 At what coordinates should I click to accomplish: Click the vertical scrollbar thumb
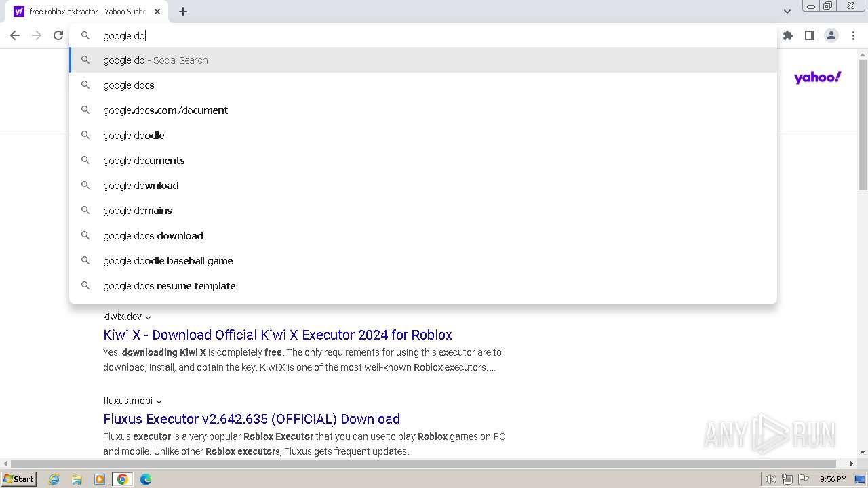[863, 125]
